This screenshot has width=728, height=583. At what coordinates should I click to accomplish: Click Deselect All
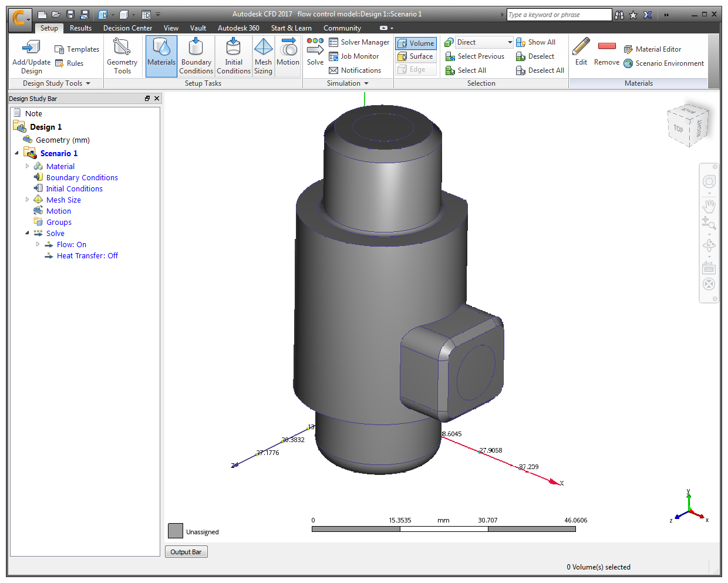coord(540,70)
